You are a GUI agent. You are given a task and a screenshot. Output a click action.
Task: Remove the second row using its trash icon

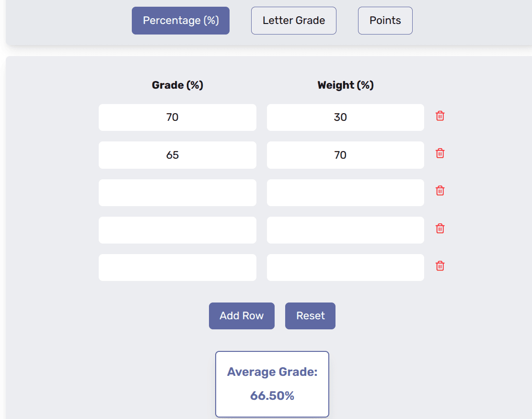(x=440, y=153)
